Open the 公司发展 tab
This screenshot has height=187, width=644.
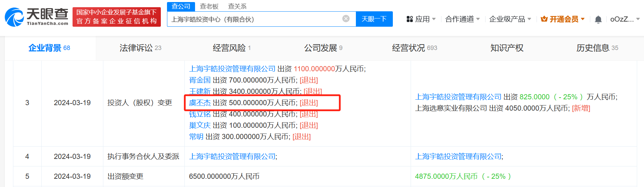(323, 48)
